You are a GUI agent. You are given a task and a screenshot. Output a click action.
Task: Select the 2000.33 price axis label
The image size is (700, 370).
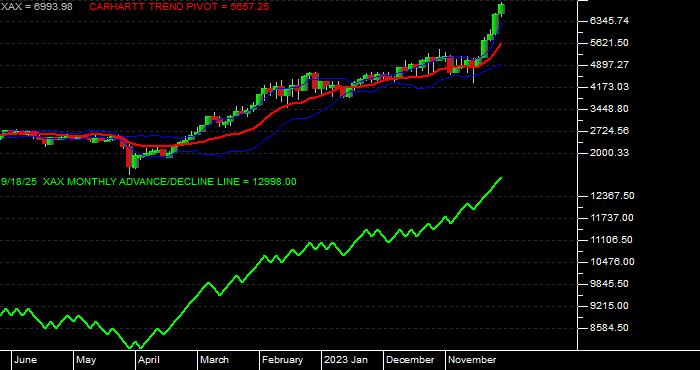[609, 153]
